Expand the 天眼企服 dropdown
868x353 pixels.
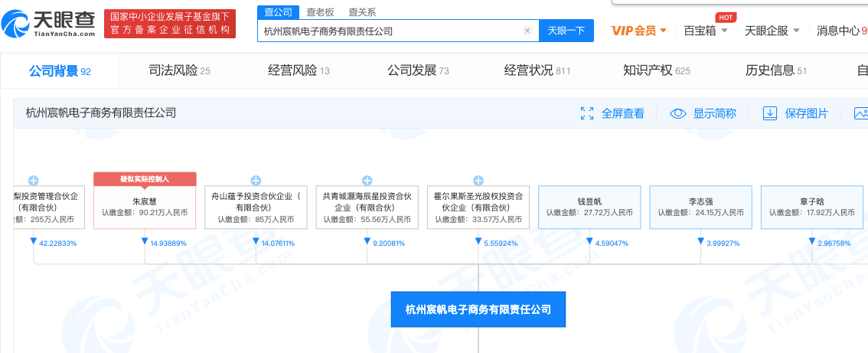point(772,31)
